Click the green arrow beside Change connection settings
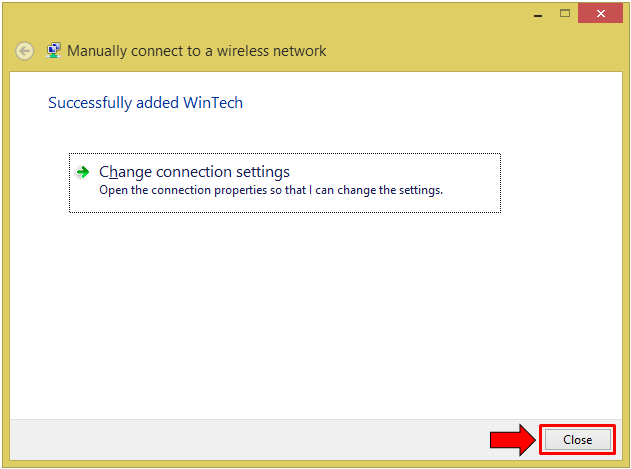Image resolution: width=631 pixels, height=469 pixels. (x=83, y=172)
